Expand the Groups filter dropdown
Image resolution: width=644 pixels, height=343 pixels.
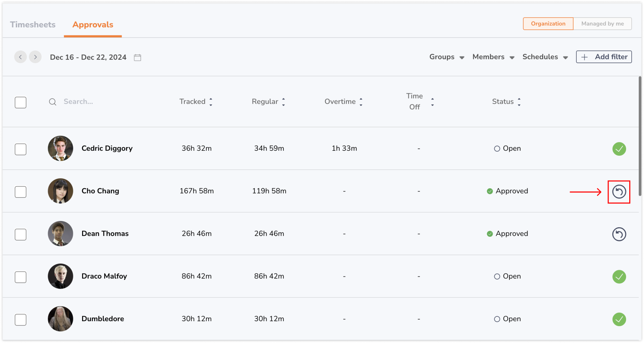point(447,57)
